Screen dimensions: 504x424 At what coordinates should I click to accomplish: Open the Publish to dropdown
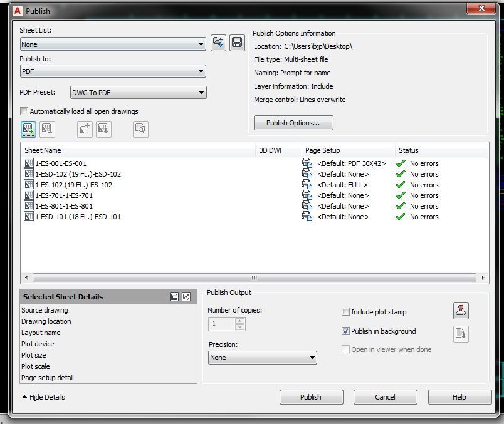[113, 71]
